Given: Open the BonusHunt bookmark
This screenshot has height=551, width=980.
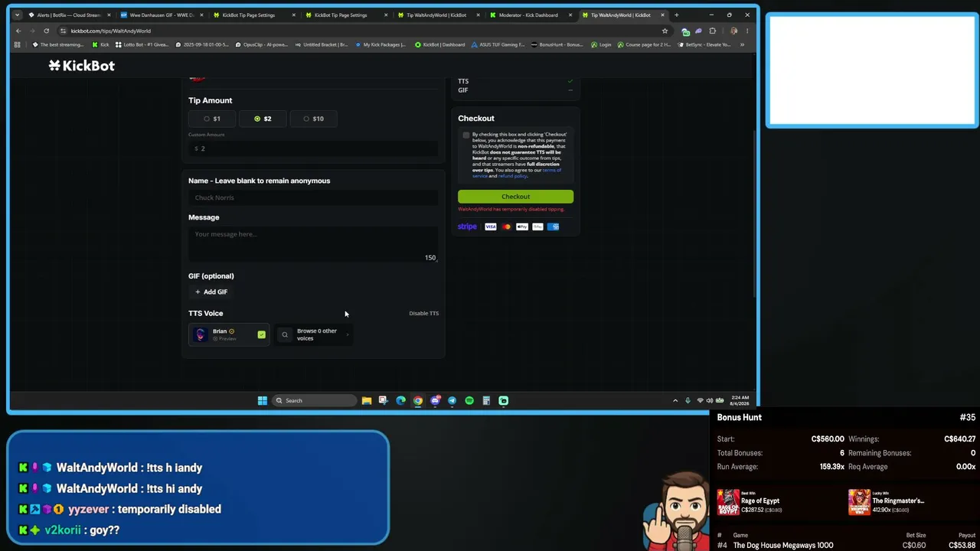Looking at the screenshot, I should (x=557, y=44).
